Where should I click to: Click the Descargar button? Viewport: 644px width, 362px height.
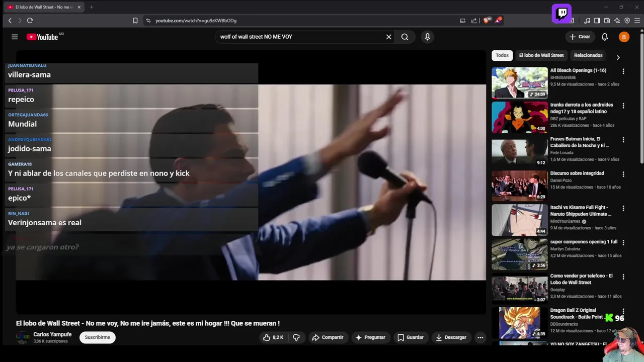[x=451, y=337]
